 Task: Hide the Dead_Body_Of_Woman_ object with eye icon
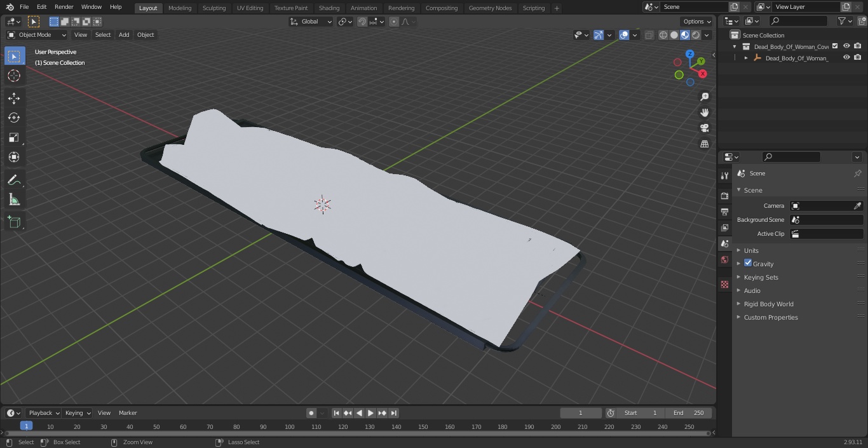pos(846,57)
